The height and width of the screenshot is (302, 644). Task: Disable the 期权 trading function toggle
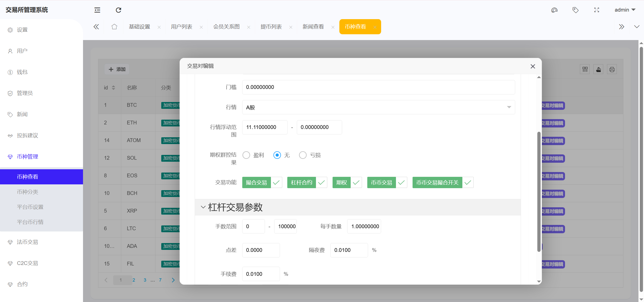click(356, 182)
